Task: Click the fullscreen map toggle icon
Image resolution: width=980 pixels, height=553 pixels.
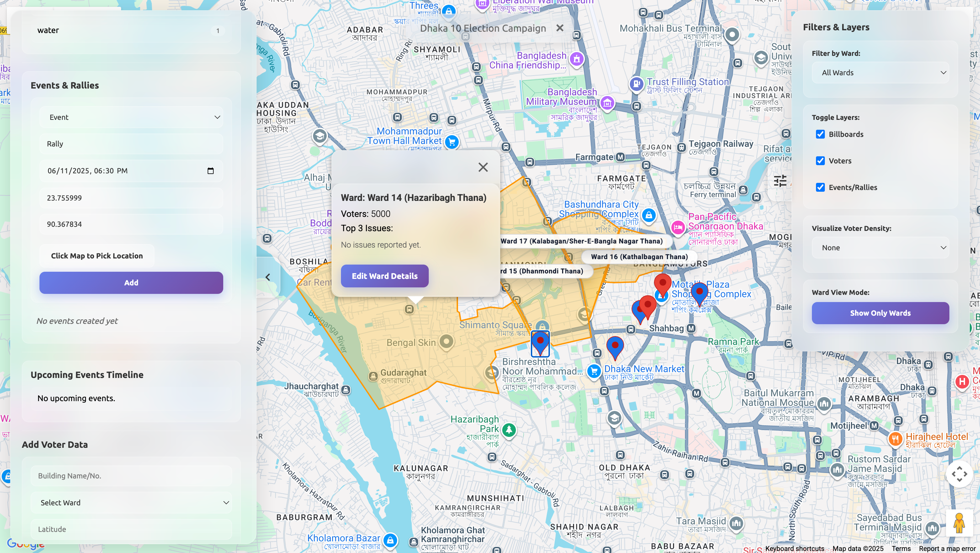Action: pyautogui.click(x=959, y=474)
